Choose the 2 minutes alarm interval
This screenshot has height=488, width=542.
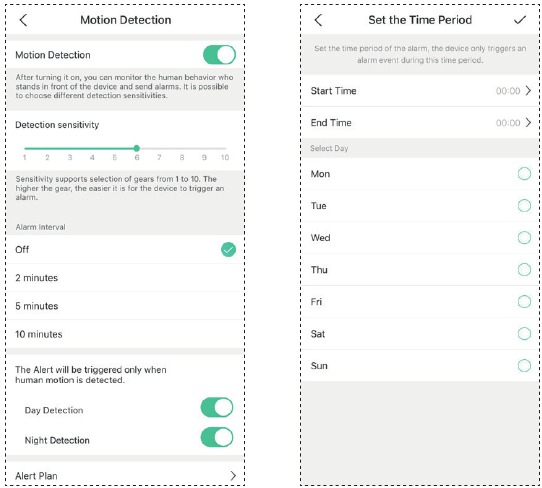(x=125, y=278)
